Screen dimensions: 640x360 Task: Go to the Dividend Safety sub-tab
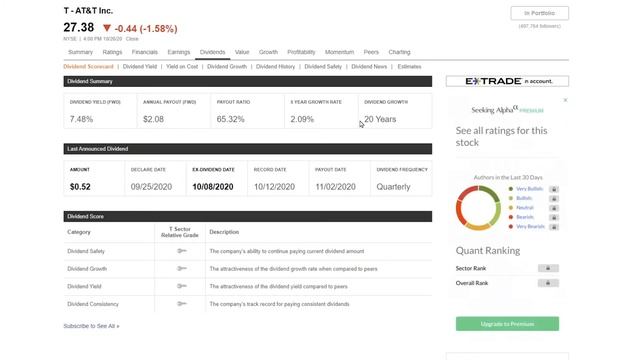(323, 67)
